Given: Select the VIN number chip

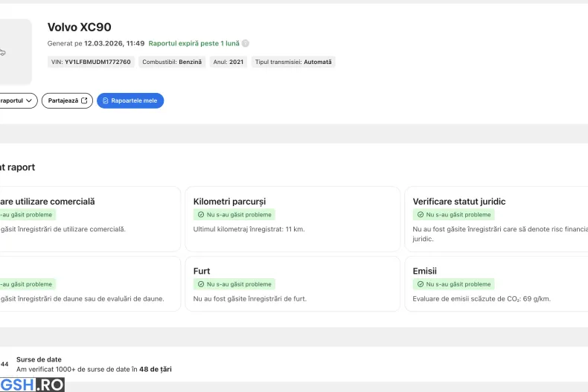Looking at the screenshot, I should (91, 62).
